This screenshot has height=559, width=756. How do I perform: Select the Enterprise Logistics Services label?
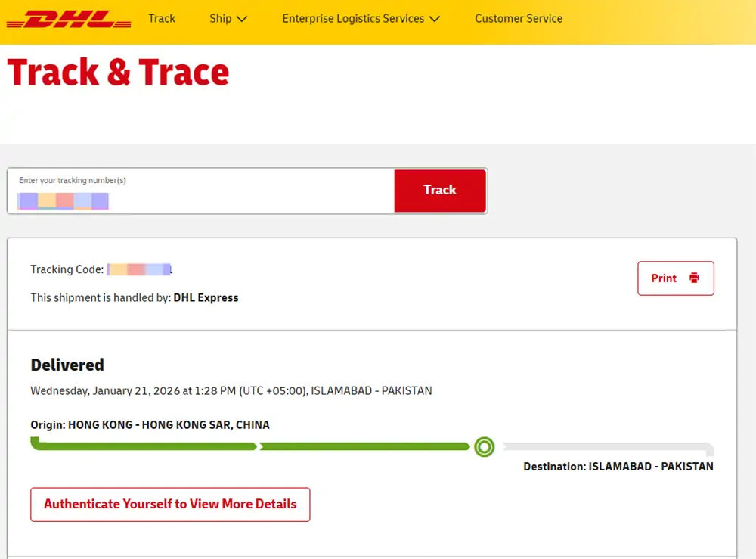coord(353,19)
